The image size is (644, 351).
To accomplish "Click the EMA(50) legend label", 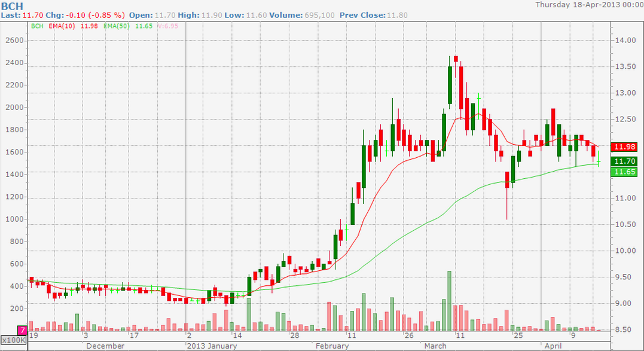I will [117, 26].
